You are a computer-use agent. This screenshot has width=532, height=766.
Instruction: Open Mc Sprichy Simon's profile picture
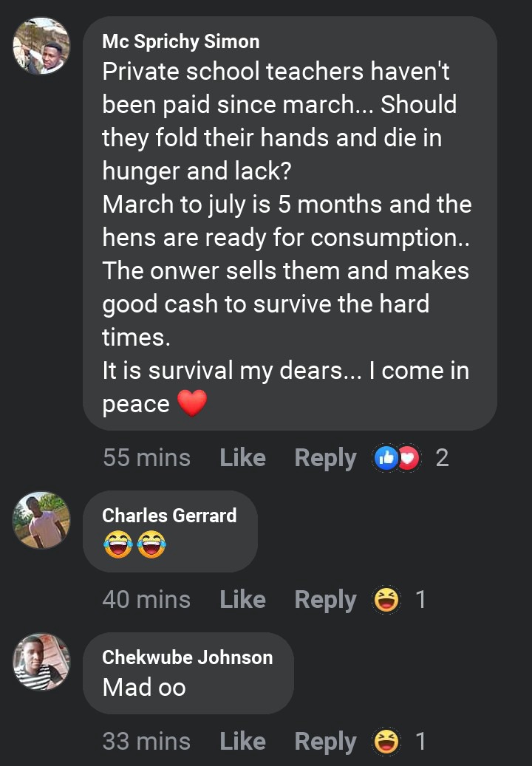point(41,47)
